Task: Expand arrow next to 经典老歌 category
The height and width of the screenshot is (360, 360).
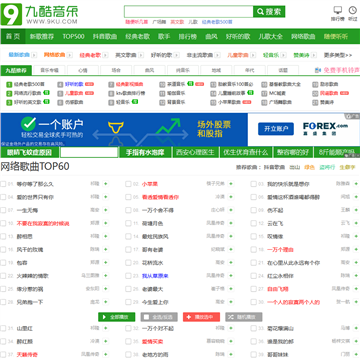Action: [x=105, y=55]
